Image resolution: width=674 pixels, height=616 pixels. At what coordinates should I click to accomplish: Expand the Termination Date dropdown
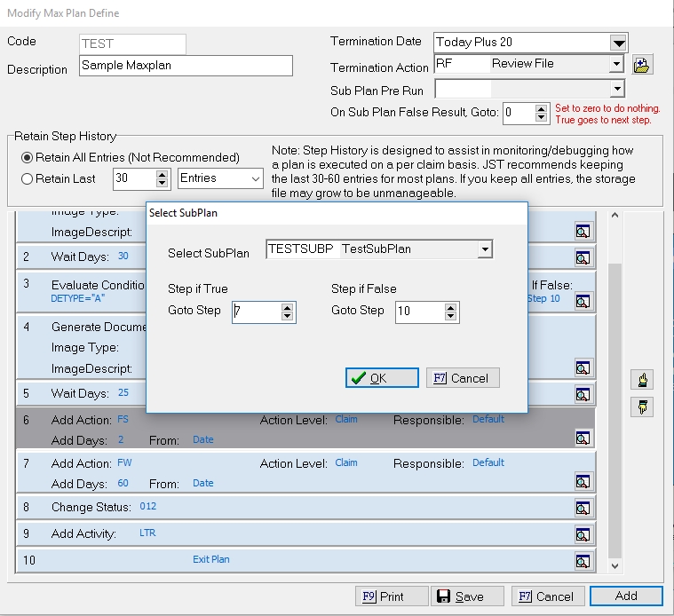(x=618, y=43)
